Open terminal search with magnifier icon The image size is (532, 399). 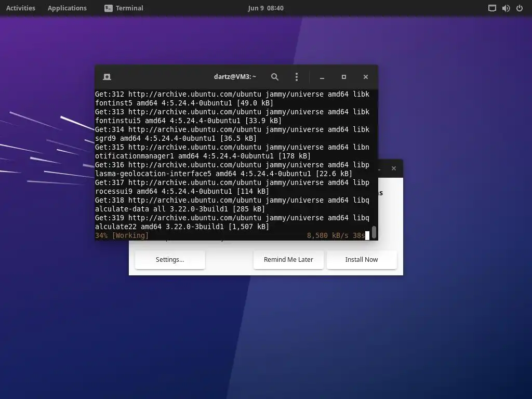275,77
